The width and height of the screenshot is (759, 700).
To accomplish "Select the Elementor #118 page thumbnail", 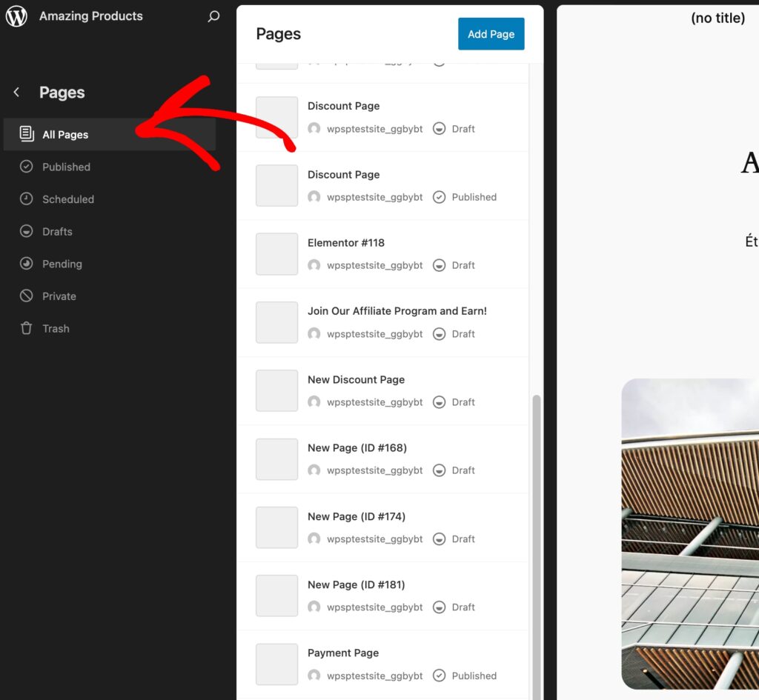I will 276,254.
